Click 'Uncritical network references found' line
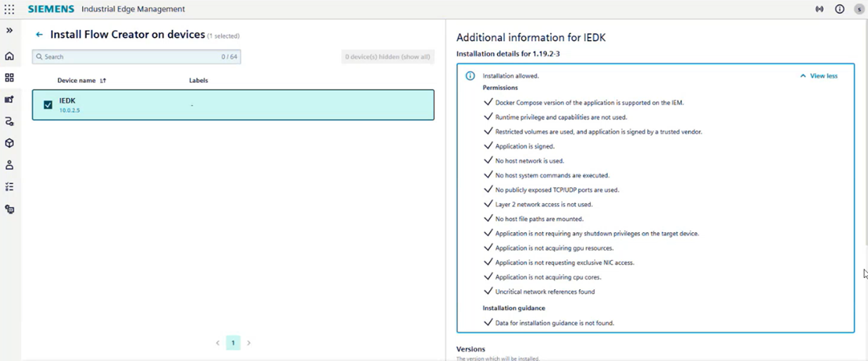The image size is (868, 361). coord(545,291)
